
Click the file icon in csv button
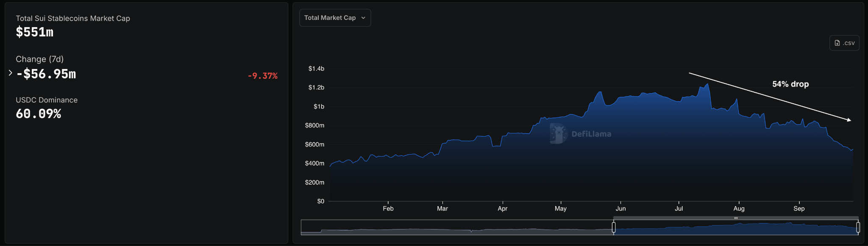click(837, 43)
